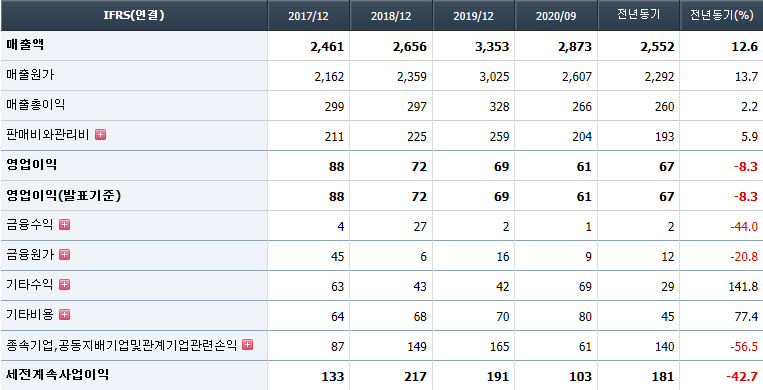Screen dimensions: 763x390
Task: Click 관계기업관련손익 value 149 for 2018/12
Action: coord(417,347)
